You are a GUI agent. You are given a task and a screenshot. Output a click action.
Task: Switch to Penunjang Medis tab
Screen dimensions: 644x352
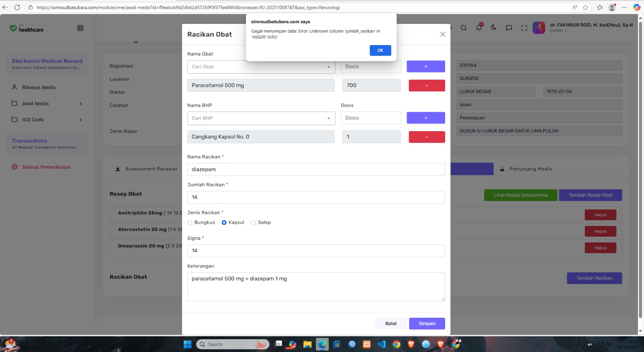pos(526,169)
